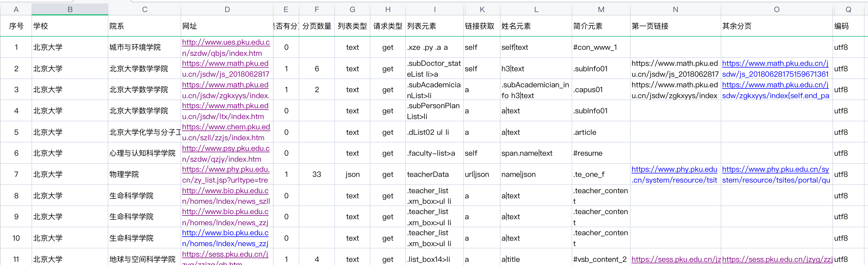Viewport: 868px width, 265px height.
Task: Select column O header
Action: pyautogui.click(x=776, y=9)
